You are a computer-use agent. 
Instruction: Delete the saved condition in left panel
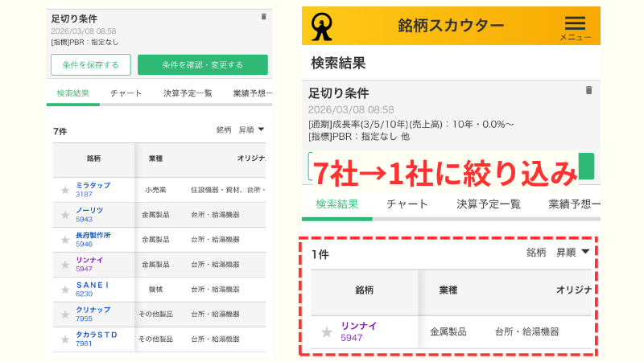tap(264, 17)
